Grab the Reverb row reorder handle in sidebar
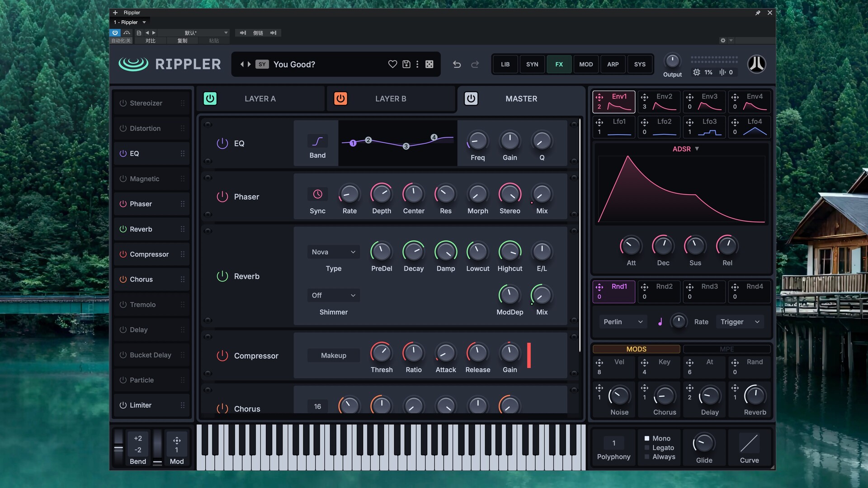 [183, 229]
